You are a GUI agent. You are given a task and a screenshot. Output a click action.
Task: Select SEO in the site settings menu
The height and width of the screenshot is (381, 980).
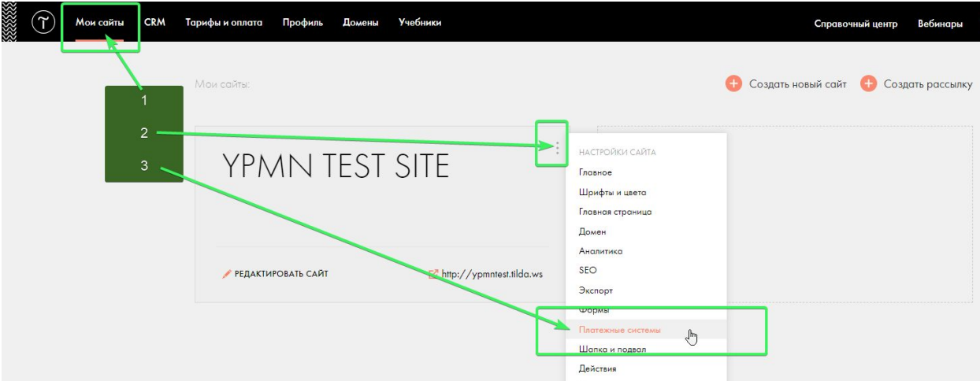[x=588, y=271]
